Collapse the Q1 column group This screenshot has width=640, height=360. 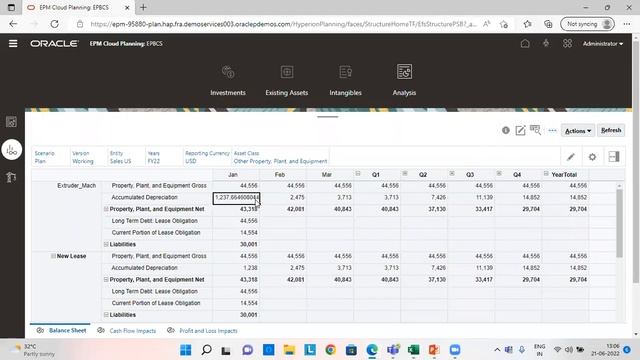358,174
